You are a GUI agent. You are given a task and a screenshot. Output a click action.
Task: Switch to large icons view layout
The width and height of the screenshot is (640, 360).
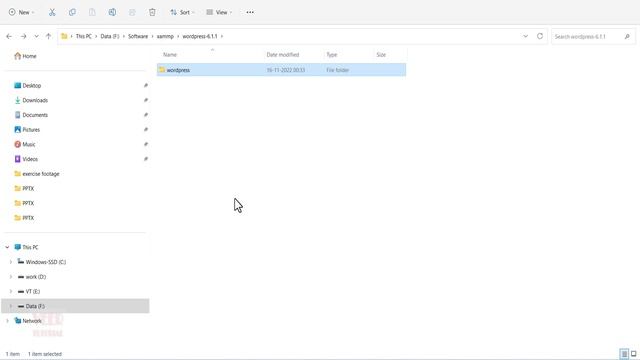[x=633, y=354]
